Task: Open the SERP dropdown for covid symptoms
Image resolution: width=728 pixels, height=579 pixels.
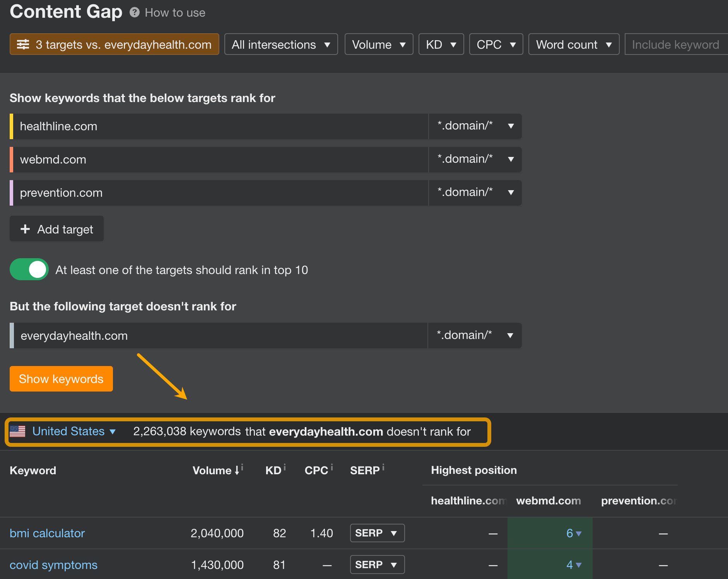Action: point(377,564)
